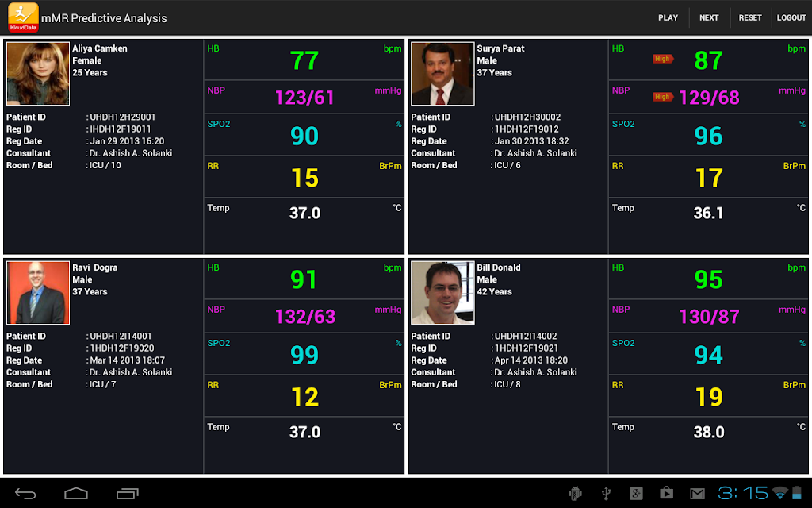Tap the Android home navigation icon
The image size is (812, 508).
[76, 494]
